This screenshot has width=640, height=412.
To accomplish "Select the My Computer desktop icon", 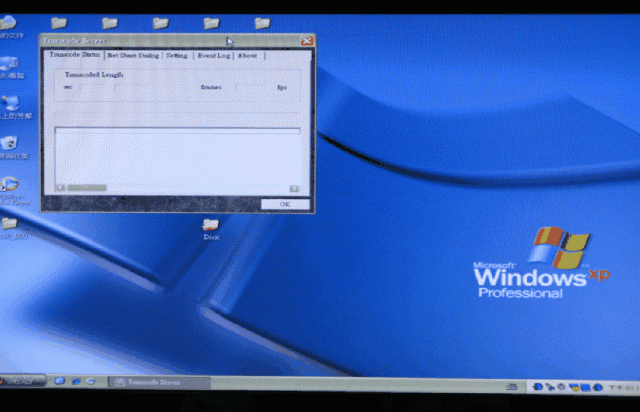I will tap(11, 67).
